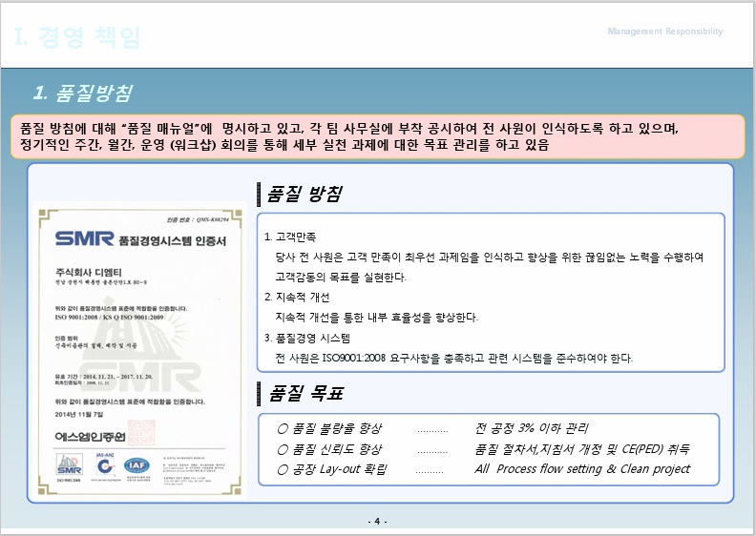Click the goal '○ 품질 신뢰도 향상'

(329, 449)
